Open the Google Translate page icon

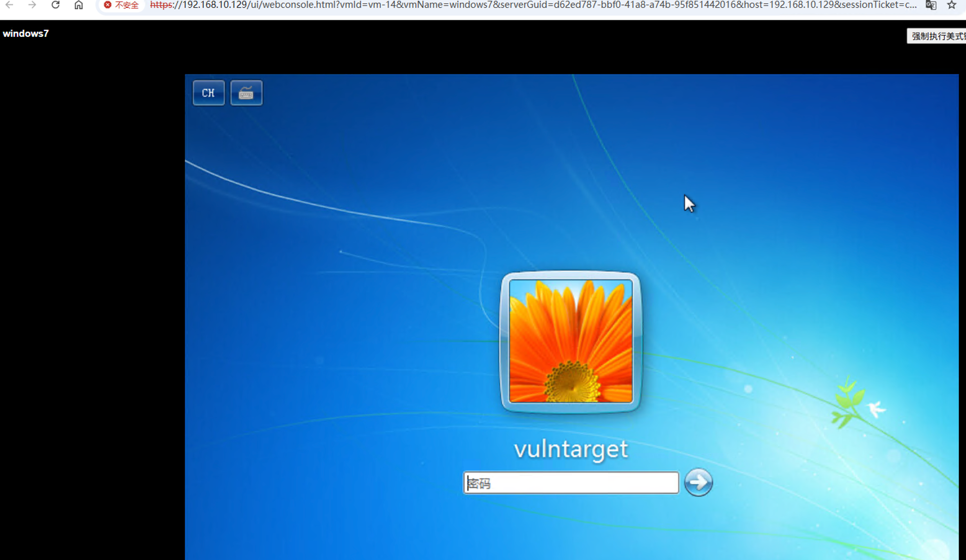point(931,5)
